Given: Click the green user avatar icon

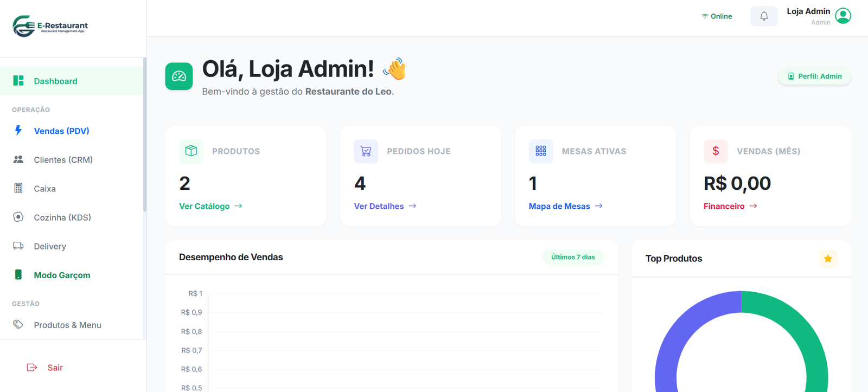Looking at the screenshot, I should click(843, 16).
